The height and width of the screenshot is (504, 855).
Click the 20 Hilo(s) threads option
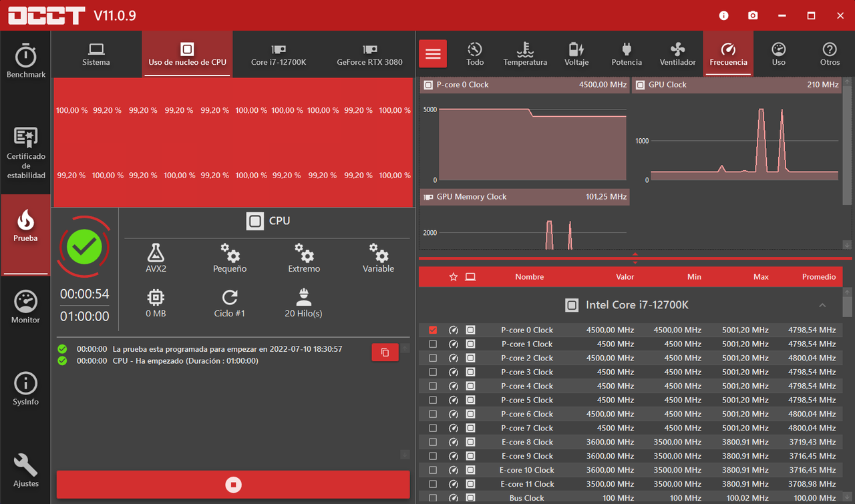pyautogui.click(x=303, y=302)
